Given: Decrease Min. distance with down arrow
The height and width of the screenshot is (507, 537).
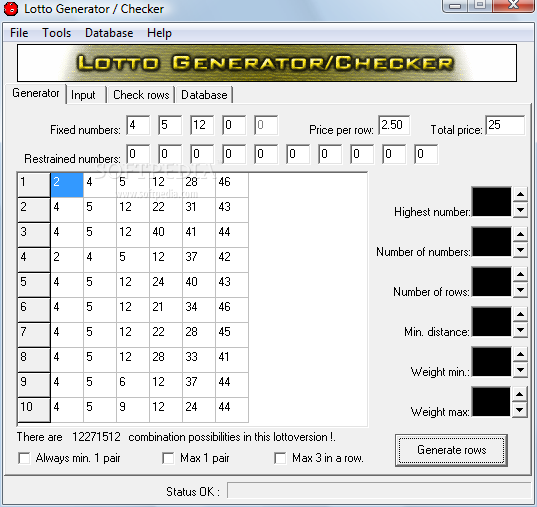Looking at the screenshot, I should click(521, 329).
